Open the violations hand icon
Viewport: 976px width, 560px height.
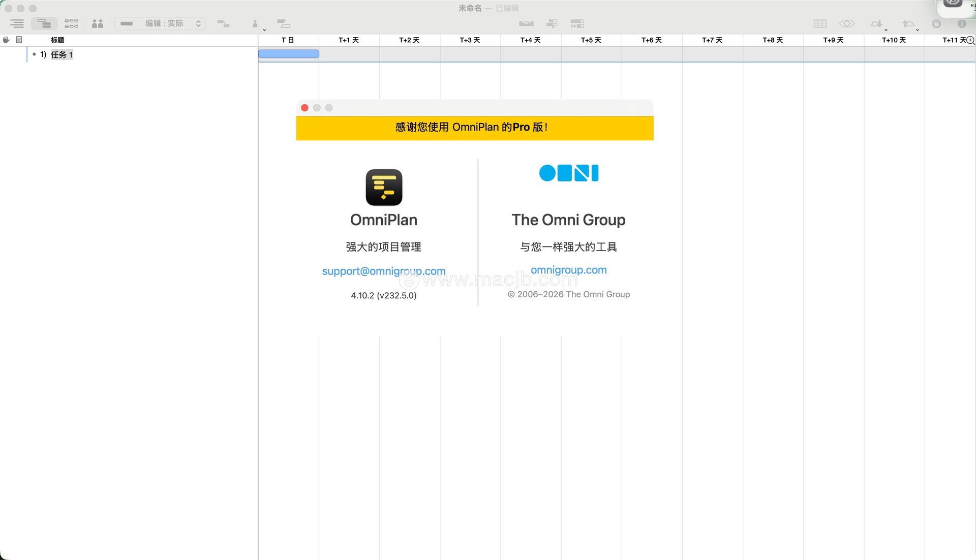pos(936,23)
